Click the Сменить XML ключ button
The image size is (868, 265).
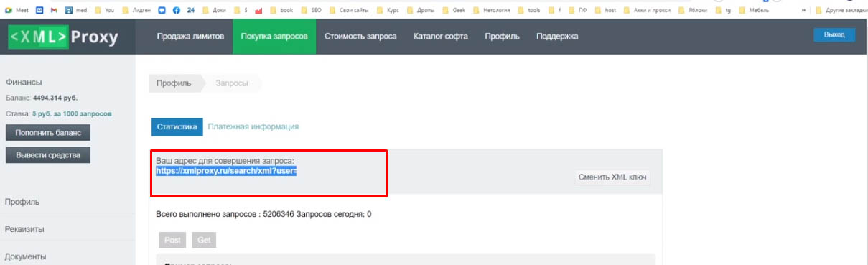[x=612, y=177]
